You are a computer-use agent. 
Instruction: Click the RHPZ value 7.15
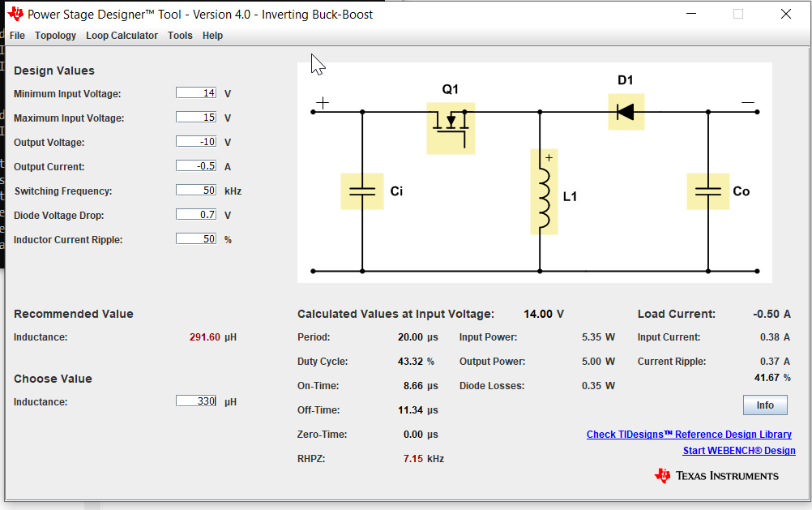(412, 459)
